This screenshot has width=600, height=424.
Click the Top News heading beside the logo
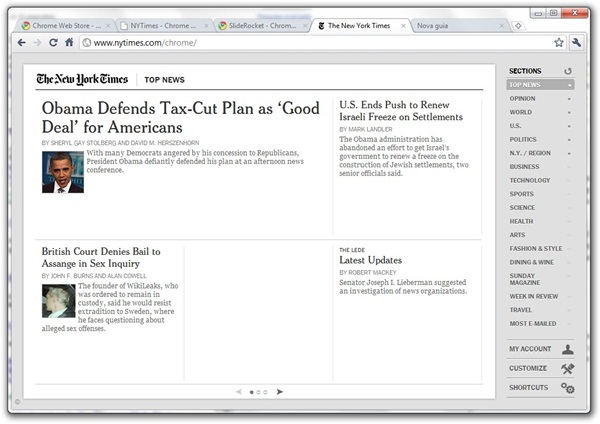164,80
